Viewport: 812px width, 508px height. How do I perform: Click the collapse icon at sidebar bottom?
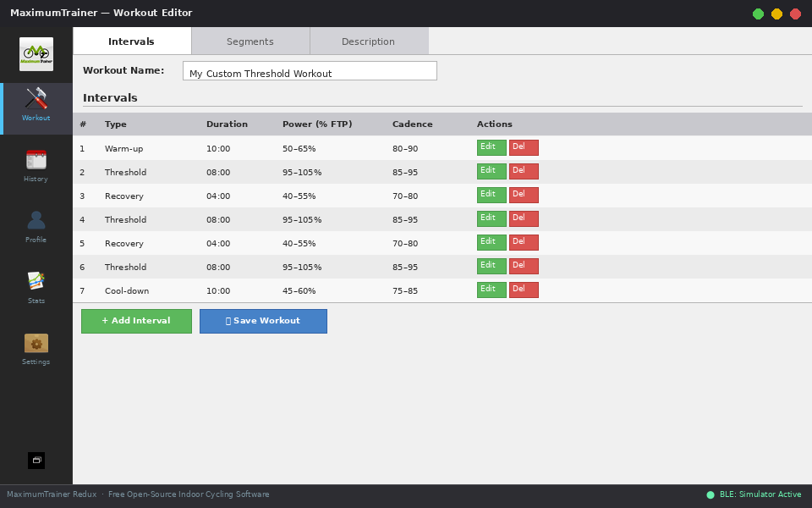point(36,460)
